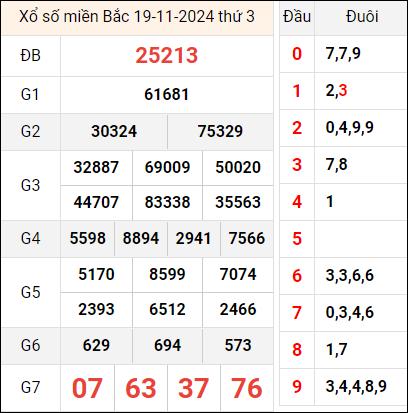Click the Đầu column header
408x413 pixels.
click(297, 16)
